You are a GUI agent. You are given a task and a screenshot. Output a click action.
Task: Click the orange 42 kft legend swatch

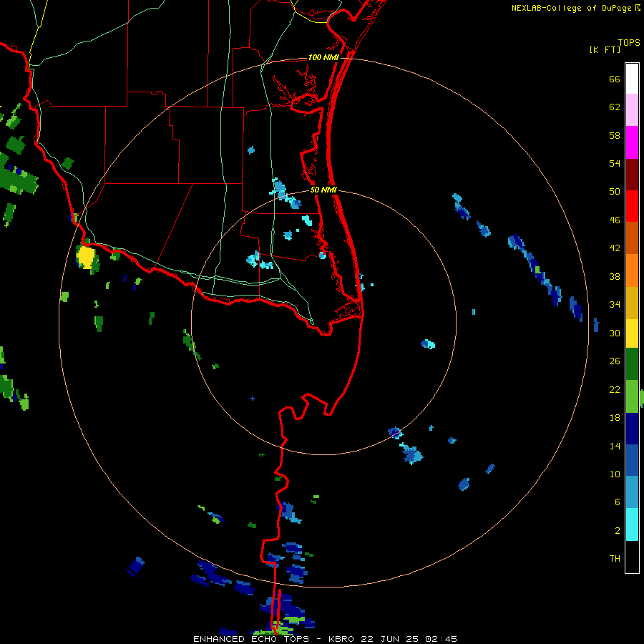tap(632, 270)
